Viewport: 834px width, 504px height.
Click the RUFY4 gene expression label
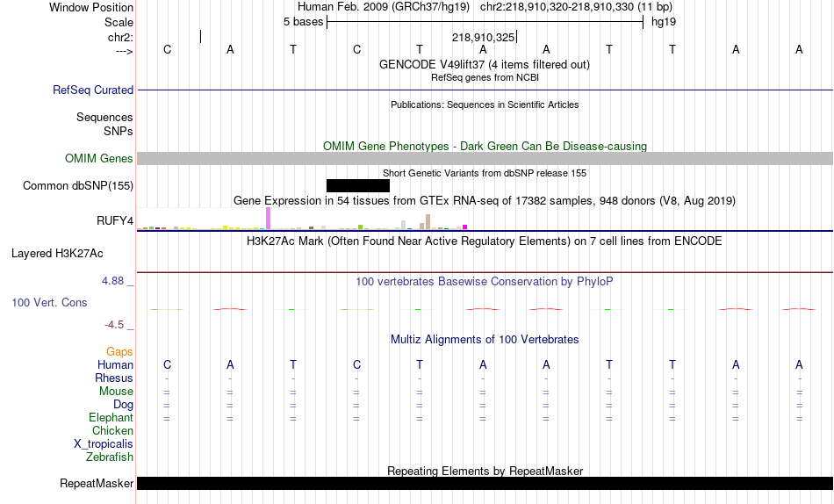click(x=115, y=221)
